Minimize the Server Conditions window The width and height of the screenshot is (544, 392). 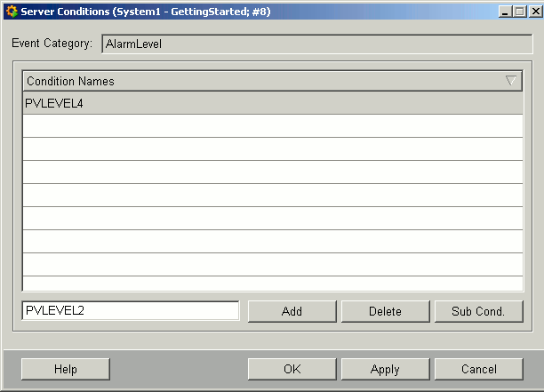[x=504, y=12]
